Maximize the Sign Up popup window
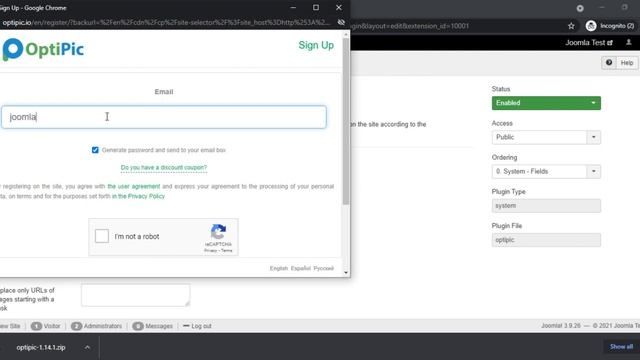 pos(316,7)
